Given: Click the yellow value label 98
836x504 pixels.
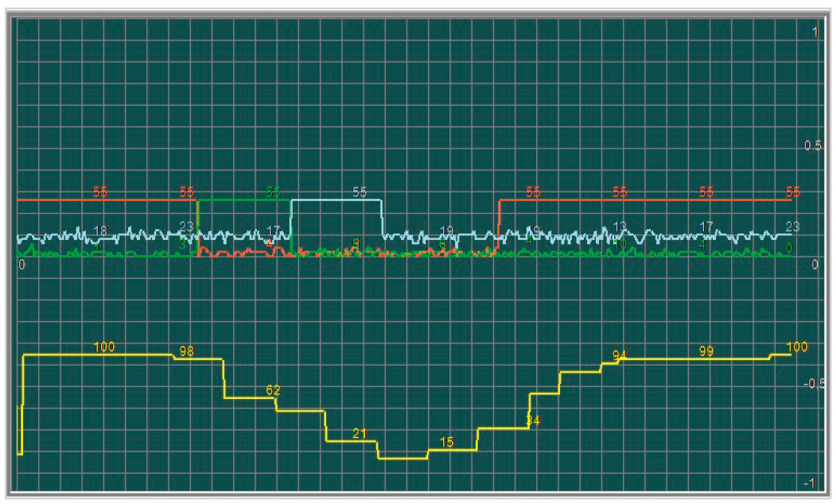Looking at the screenshot, I should (x=187, y=351).
